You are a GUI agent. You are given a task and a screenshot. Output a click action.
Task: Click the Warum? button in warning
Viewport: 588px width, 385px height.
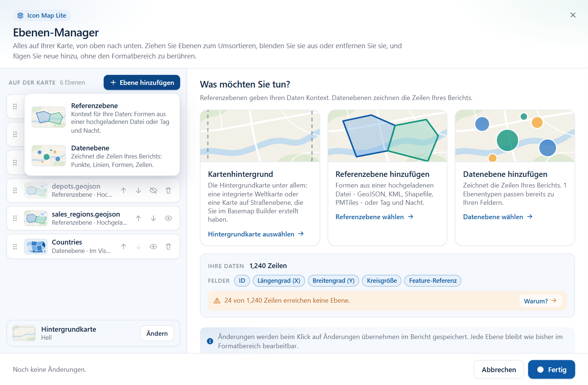click(x=540, y=301)
